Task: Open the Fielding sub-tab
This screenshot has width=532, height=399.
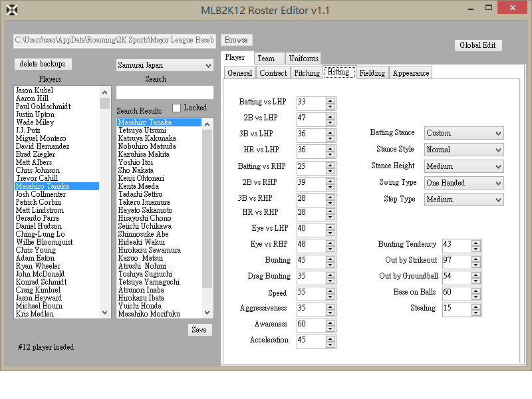Action: pyautogui.click(x=372, y=73)
